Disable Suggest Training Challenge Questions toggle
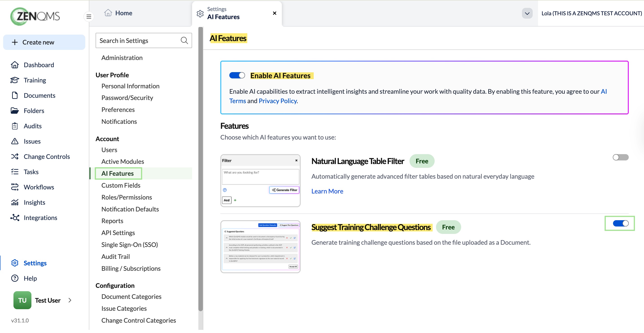The image size is (644, 333). click(620, 224)
